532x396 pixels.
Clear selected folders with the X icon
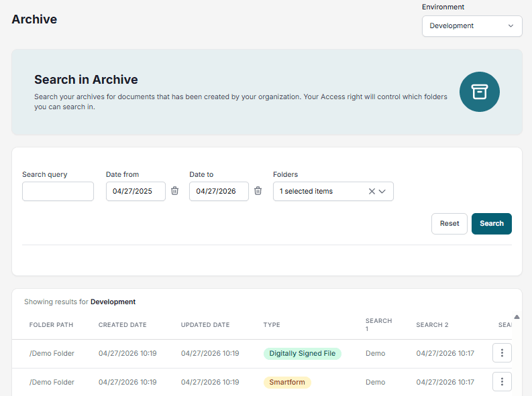click(372, 192)
